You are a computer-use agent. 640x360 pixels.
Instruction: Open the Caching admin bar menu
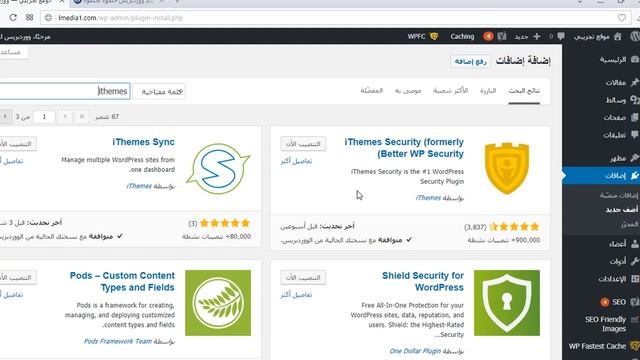(x=462, y=36)
